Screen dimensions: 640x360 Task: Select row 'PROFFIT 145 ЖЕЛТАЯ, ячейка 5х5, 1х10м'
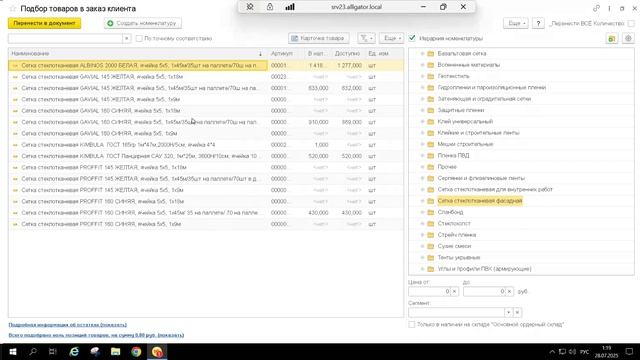206,167
